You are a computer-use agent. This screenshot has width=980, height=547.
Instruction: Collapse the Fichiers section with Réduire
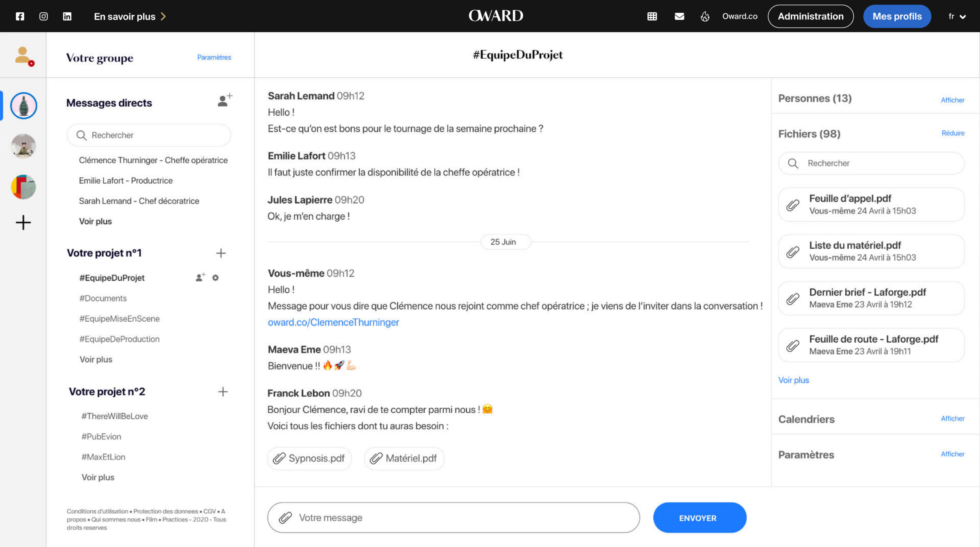point(953,133)
